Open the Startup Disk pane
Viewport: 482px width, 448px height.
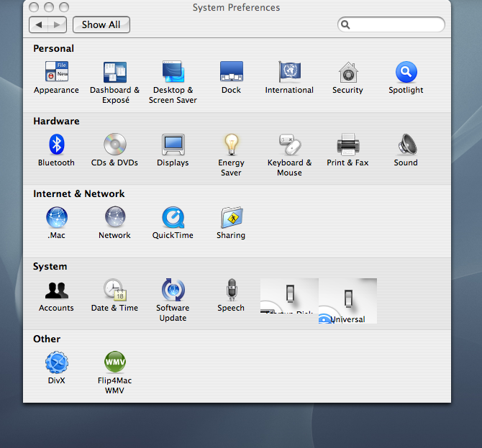289,296
